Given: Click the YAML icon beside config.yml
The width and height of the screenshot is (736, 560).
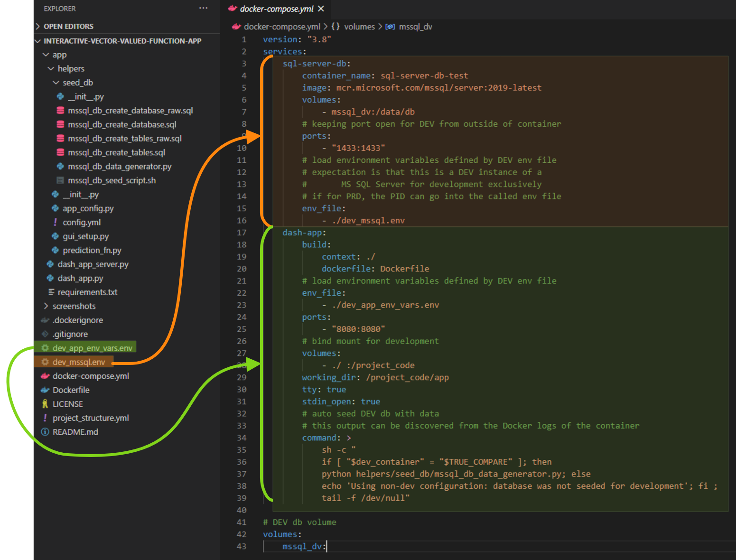Looking at the screenshot, I should 56,222.
